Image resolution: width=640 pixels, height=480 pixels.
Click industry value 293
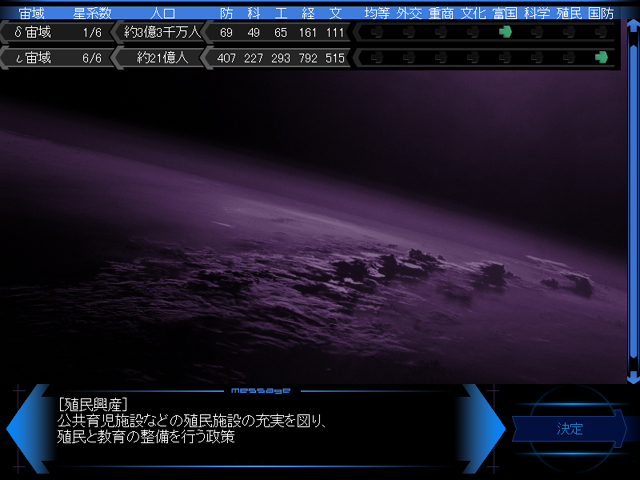[280, 58]
